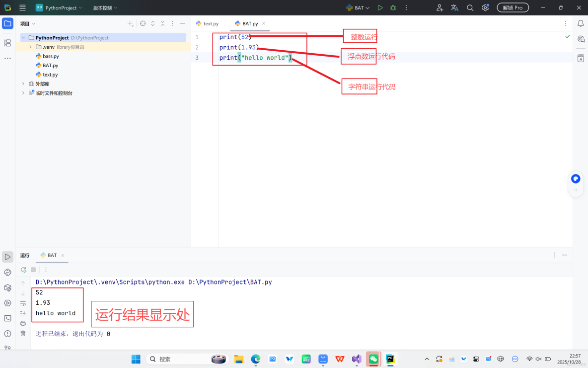588x368 pixels.
Task: Run the BAT.py script with the green Run icon
Action: tap(379, 7)
